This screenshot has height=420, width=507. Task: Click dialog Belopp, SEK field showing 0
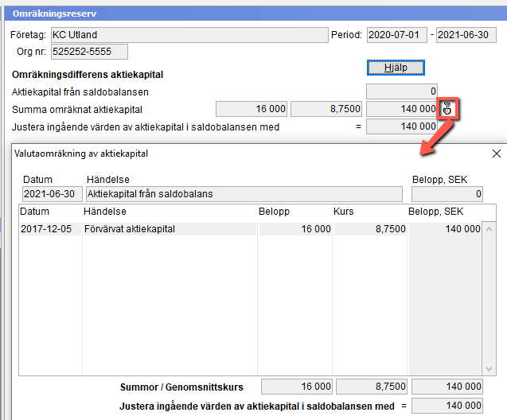(447, 194)
